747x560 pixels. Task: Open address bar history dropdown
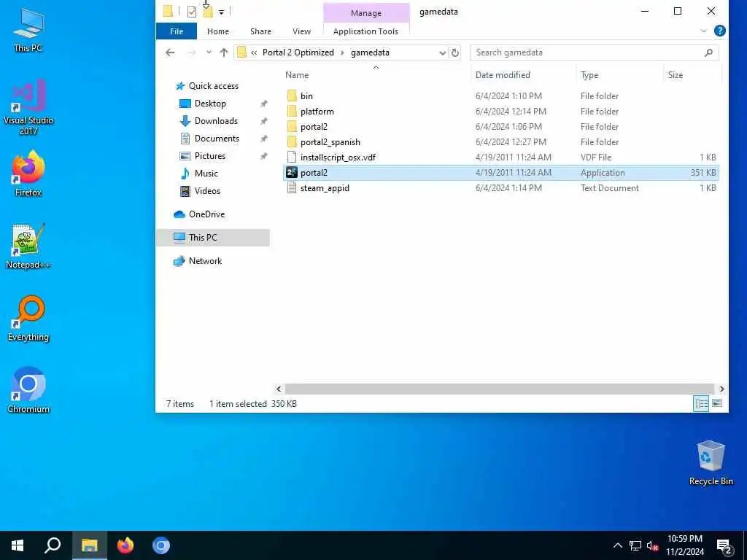tap(443, 52)
